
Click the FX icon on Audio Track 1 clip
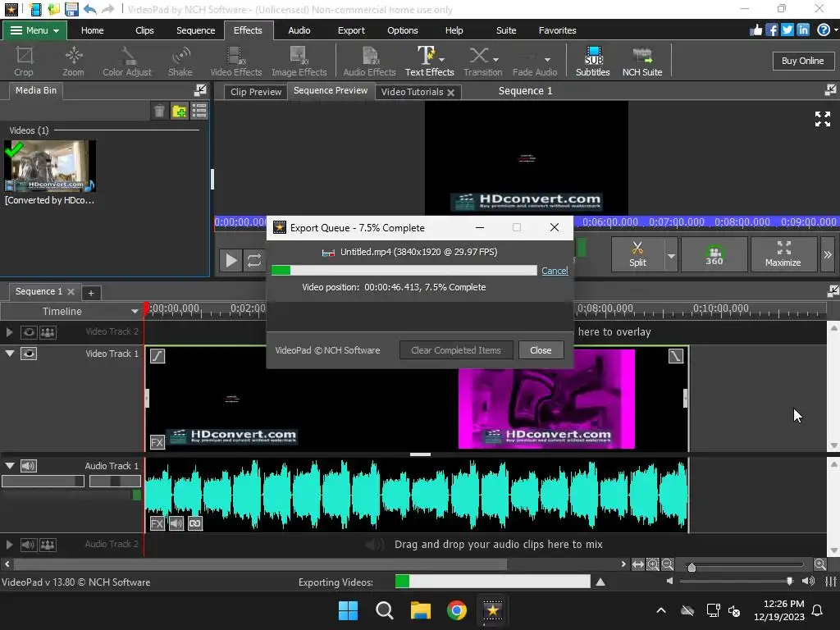click(x=157, y=523)
